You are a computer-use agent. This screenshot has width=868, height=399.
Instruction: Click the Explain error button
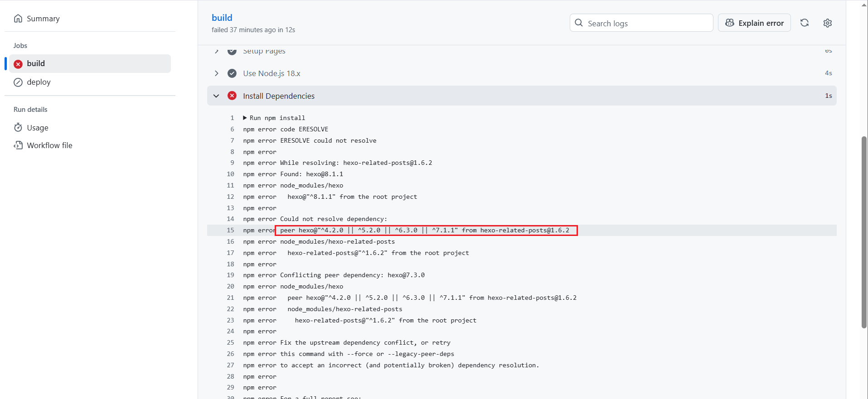[x=754, y=23]
